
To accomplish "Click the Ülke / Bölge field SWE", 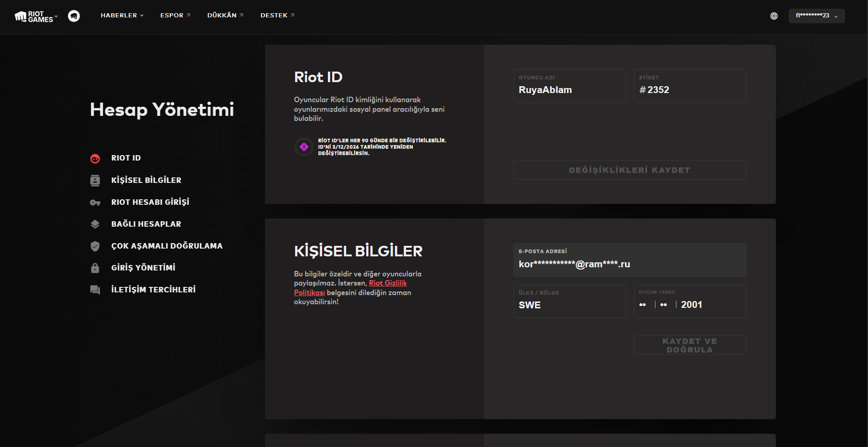I will click(x=569, y=301).
